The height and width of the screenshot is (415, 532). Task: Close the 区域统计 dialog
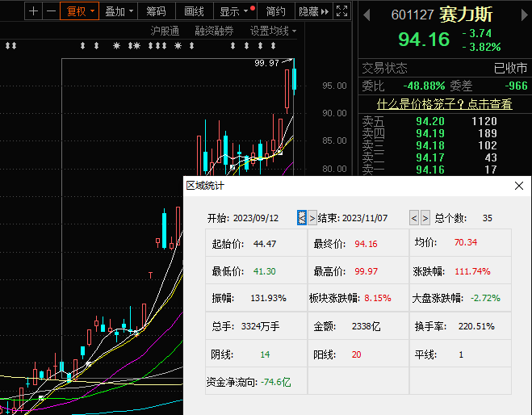519,186
